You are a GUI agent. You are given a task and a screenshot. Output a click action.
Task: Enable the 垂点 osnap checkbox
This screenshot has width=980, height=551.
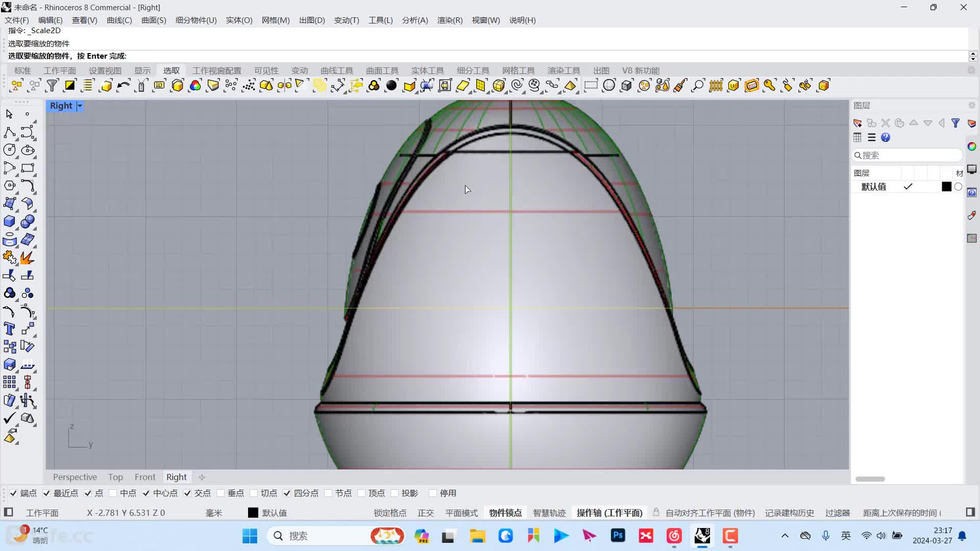click(x=220, y=493)
